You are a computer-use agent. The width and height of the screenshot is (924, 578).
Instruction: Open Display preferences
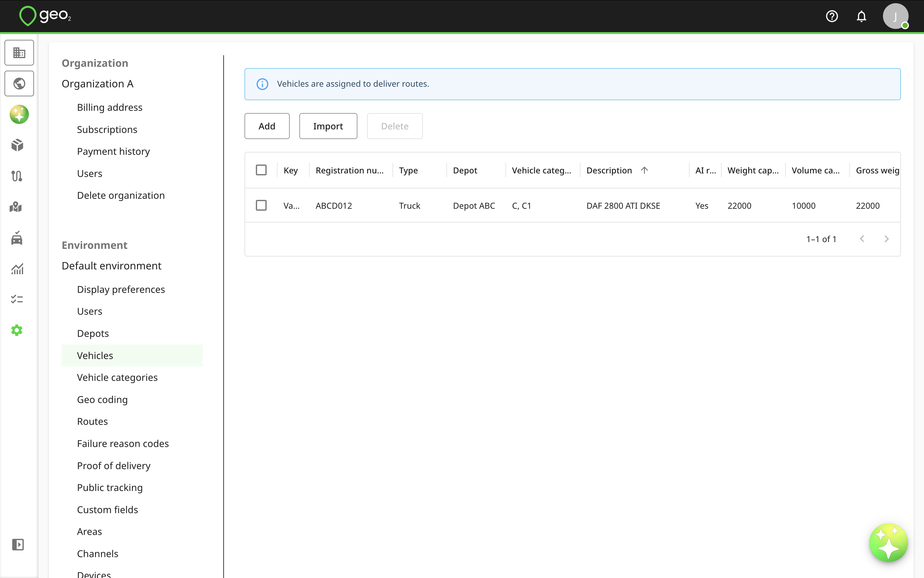[121, 289]
